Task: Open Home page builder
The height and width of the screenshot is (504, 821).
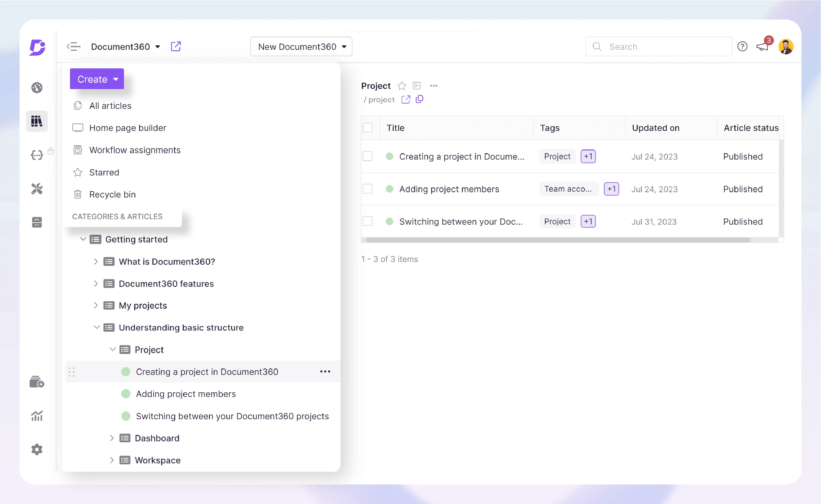Action: tap(127, 128)
